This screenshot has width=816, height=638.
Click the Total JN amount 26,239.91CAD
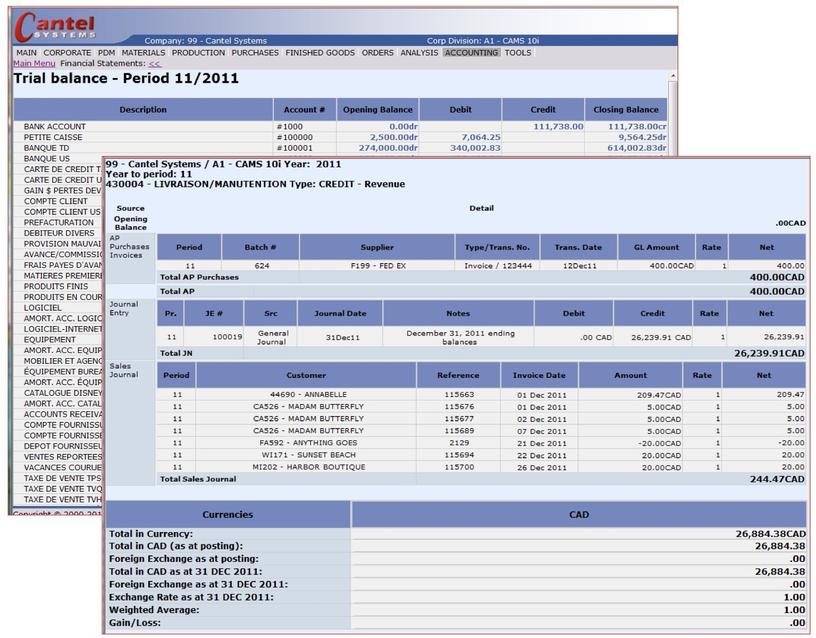pyautogui.click(x=769, y=353)
